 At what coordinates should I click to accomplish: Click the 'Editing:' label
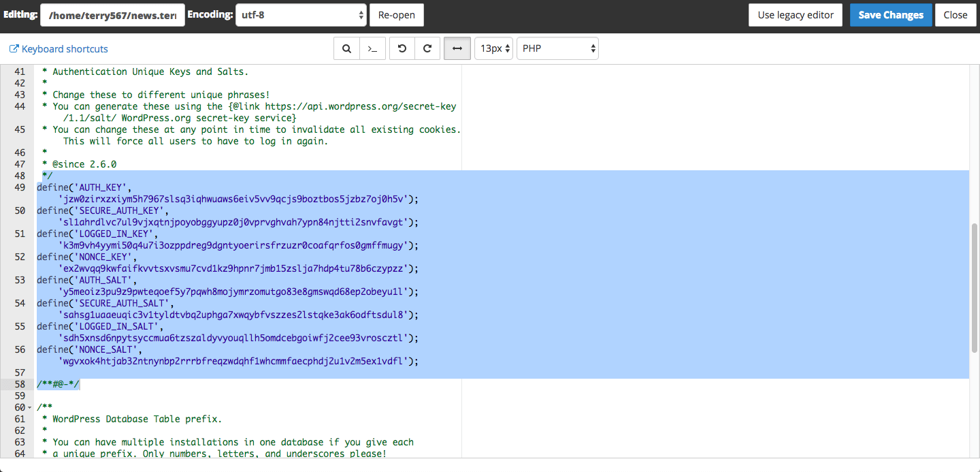point(20,14)
